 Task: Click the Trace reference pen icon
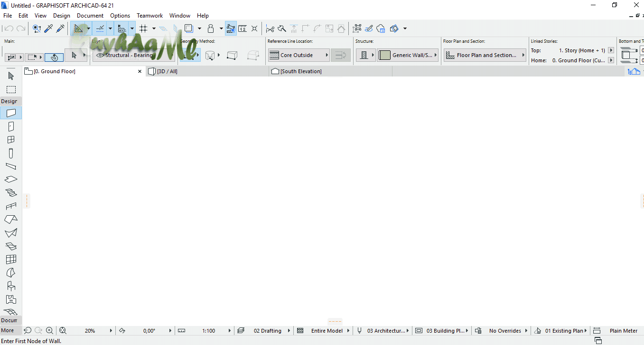[x=369, y=29]
